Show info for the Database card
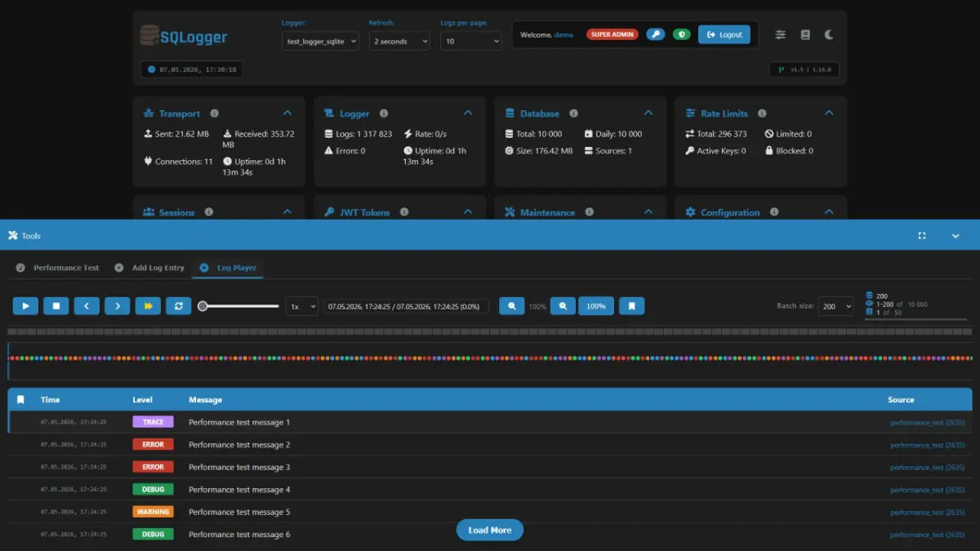 tap(573, 113)
